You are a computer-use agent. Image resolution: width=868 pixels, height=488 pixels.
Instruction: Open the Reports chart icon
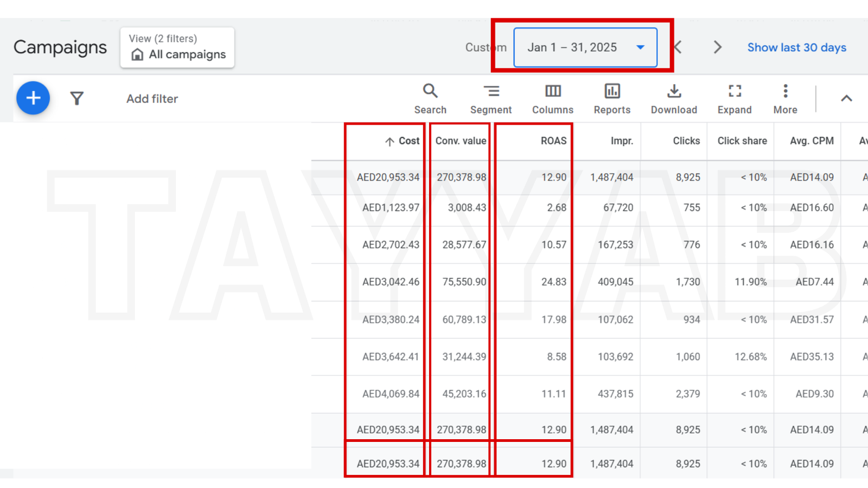point(612,99)
